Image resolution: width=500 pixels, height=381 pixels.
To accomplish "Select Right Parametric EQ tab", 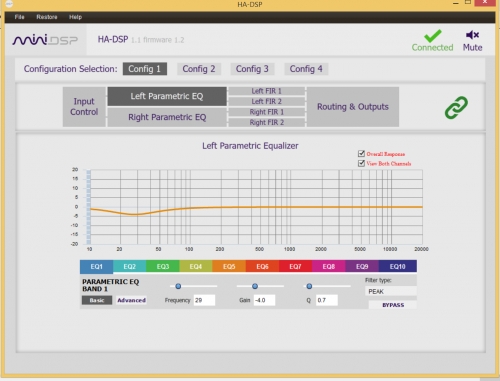I will click(x=167, y=117).
